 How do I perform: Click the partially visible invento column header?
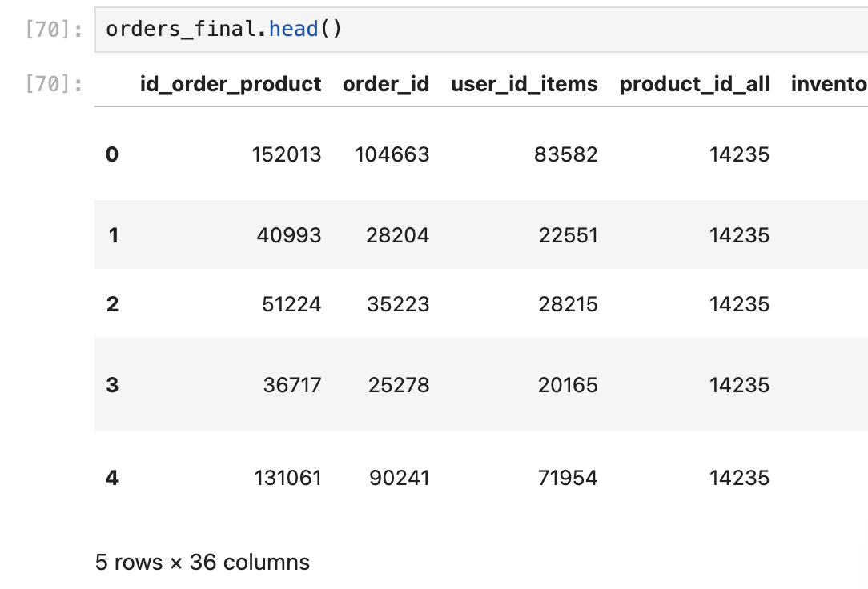(x=828, y=84)
